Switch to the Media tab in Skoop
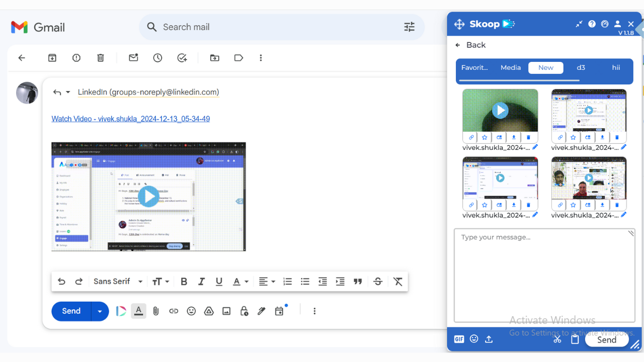The image size is (644, 362). click(x=511, y=67)
